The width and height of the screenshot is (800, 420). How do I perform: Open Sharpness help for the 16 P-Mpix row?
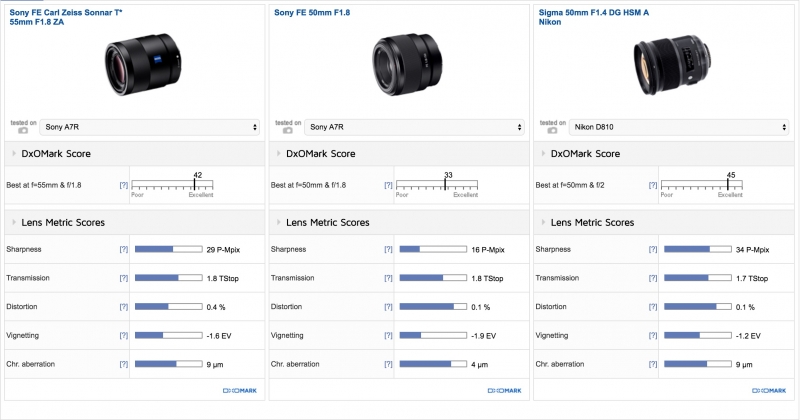pyautogui.click(x=388, y=250)
